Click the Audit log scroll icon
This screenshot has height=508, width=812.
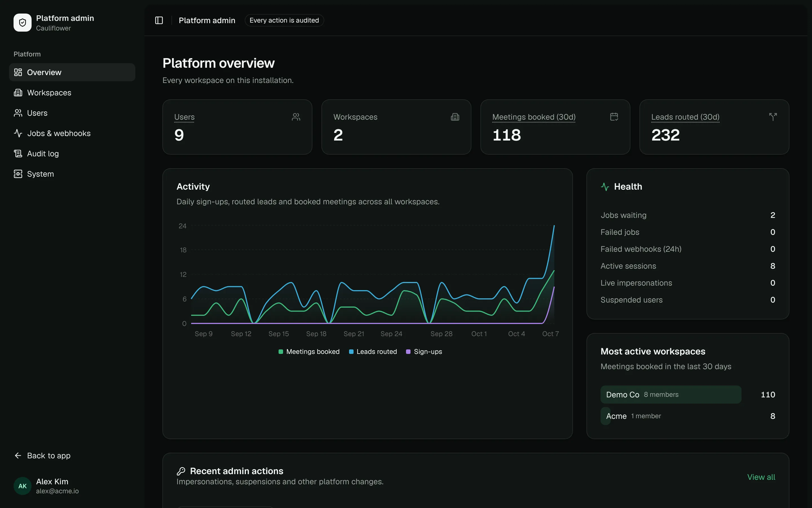pyautogui.click(x=18, y=154)
